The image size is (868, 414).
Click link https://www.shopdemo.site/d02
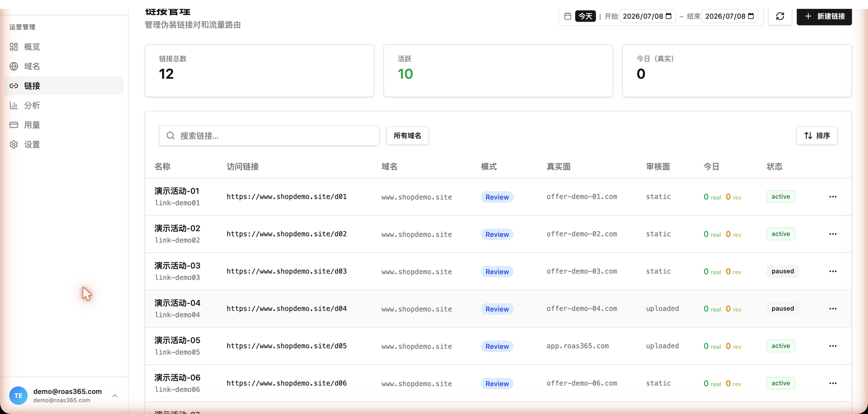[286, 234]
